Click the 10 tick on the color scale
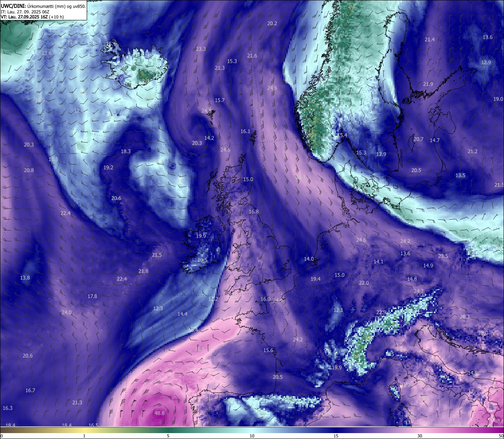 (x=252, y=436)
